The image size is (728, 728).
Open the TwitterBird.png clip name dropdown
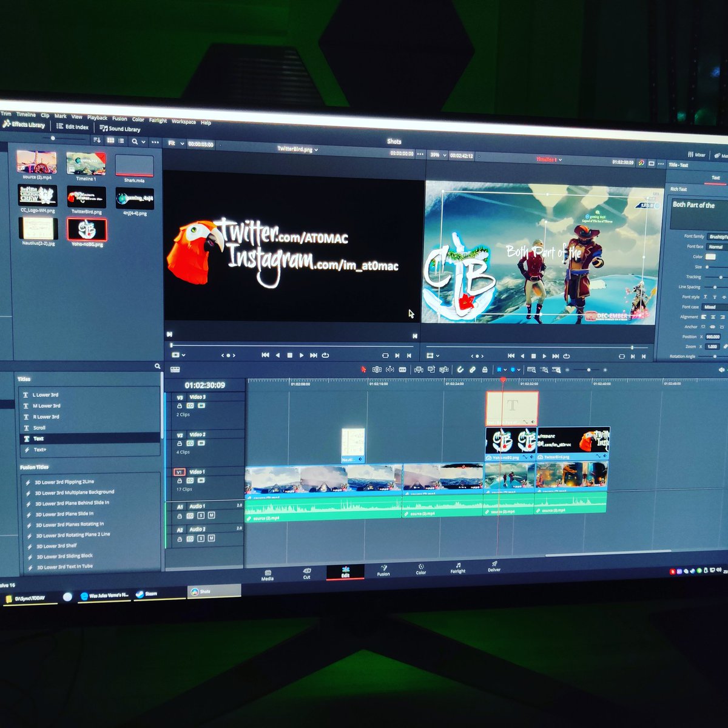tap(298, 149)
